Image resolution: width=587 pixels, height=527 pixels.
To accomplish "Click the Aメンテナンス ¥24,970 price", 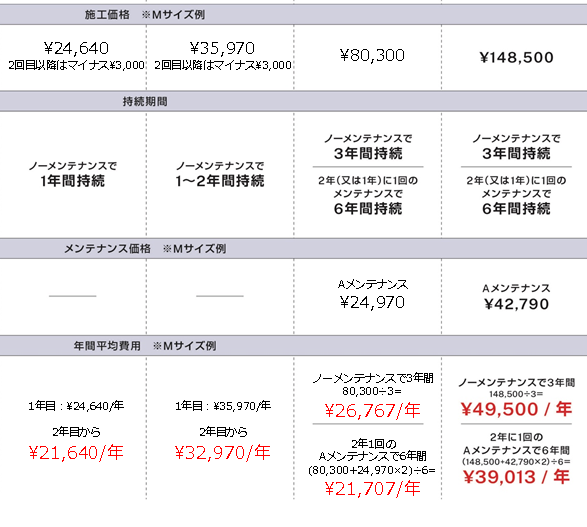I will tap(372, 302).
